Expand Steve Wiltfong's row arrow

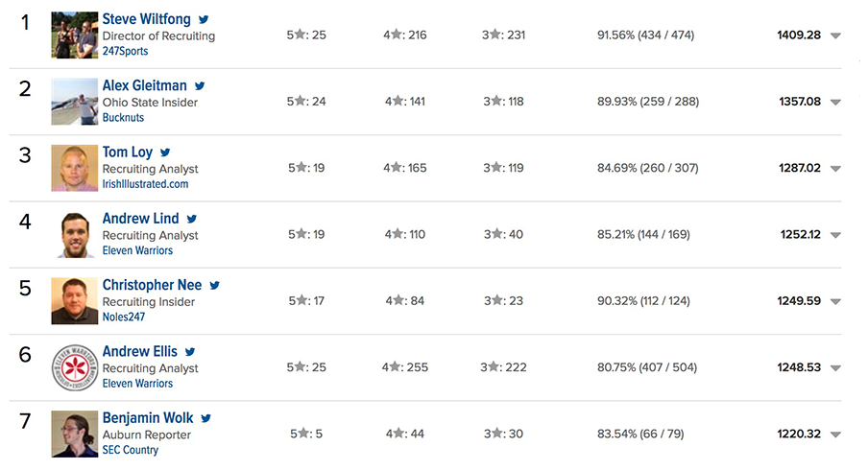[x=836, y=35]
